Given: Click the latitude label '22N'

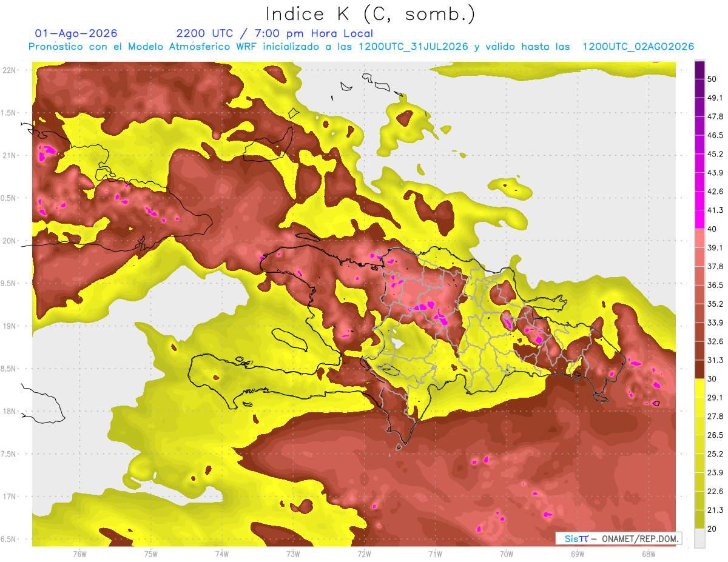Looking at the screenshot, I should (x=10, y=70).
